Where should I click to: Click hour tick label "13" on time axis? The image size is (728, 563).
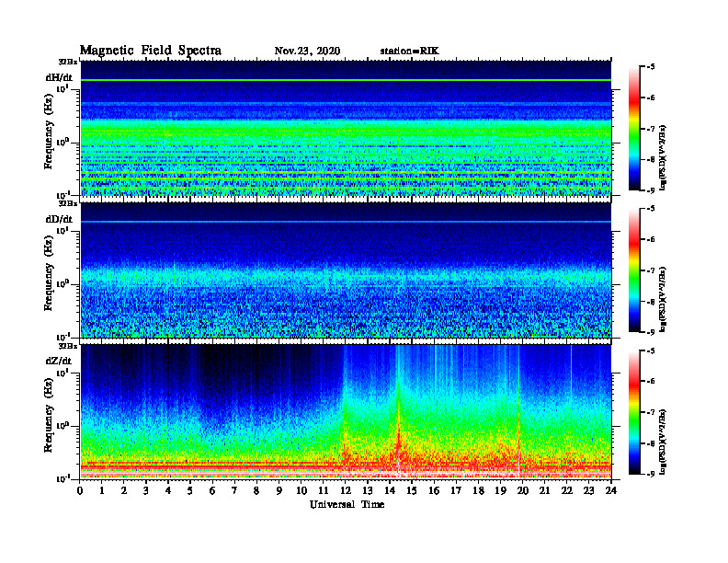click(368, 490)
